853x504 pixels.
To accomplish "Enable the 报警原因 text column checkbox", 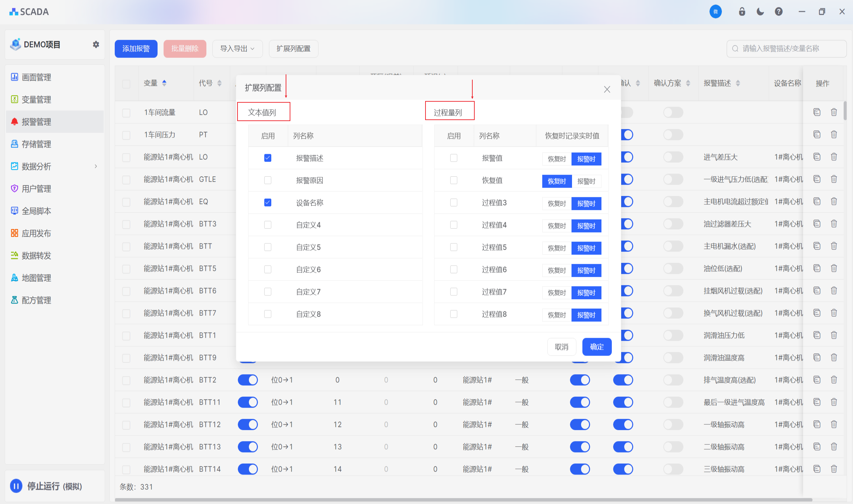I will coord(268,180).
